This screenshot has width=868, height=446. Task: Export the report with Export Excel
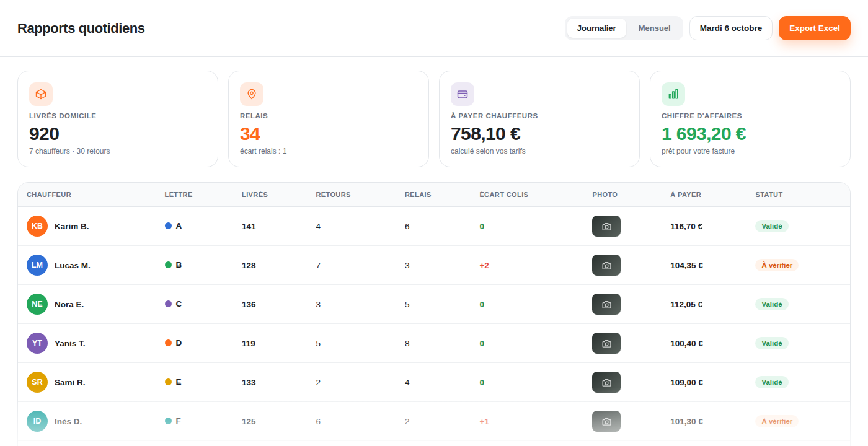(x=815, y=28)
